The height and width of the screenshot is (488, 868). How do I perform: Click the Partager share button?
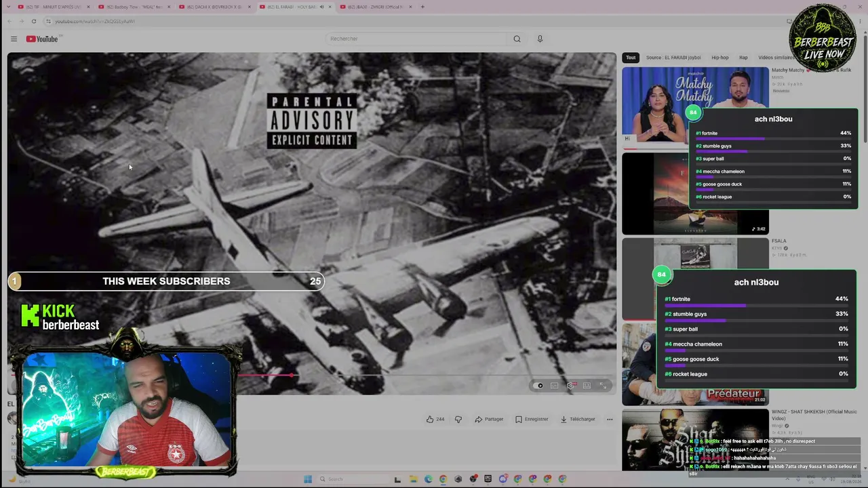pos(489,419)
